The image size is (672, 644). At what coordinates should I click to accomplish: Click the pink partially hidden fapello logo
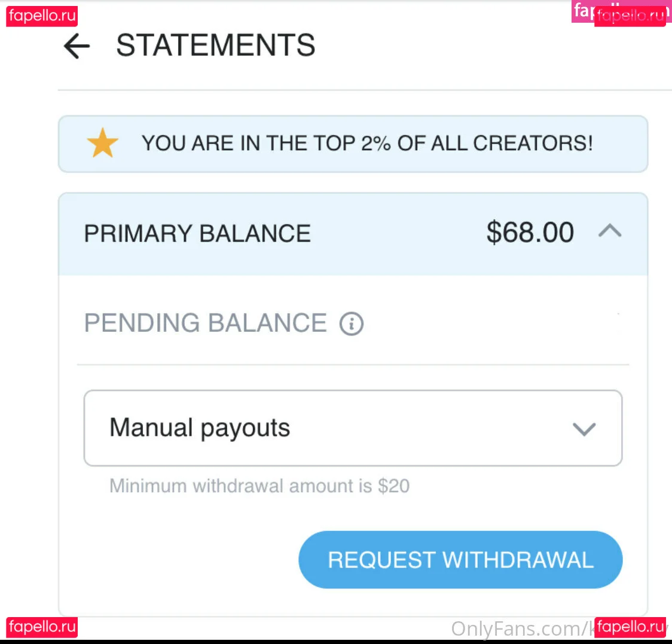[582, 10]
